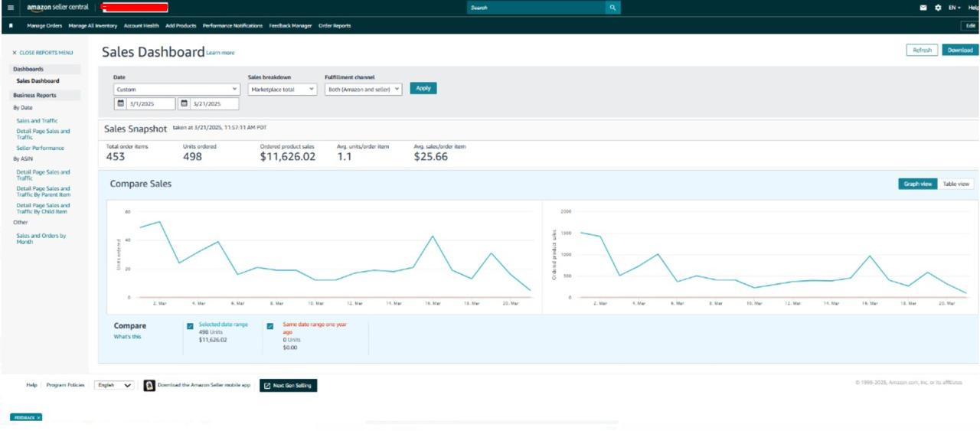Click the Ordered product sales value $11,626.02

coord(288,157)
